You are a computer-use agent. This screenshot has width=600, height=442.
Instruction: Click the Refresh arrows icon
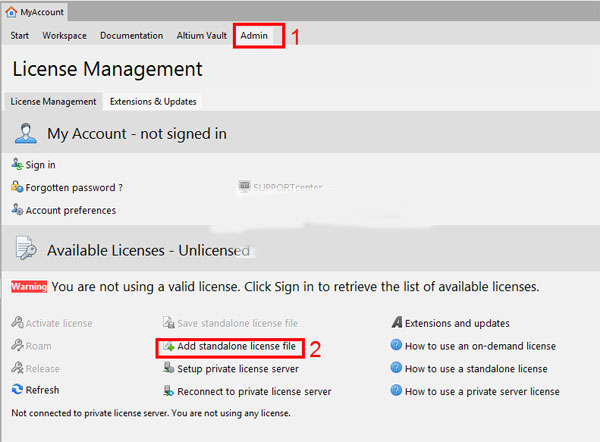click(x=17, y=390)
